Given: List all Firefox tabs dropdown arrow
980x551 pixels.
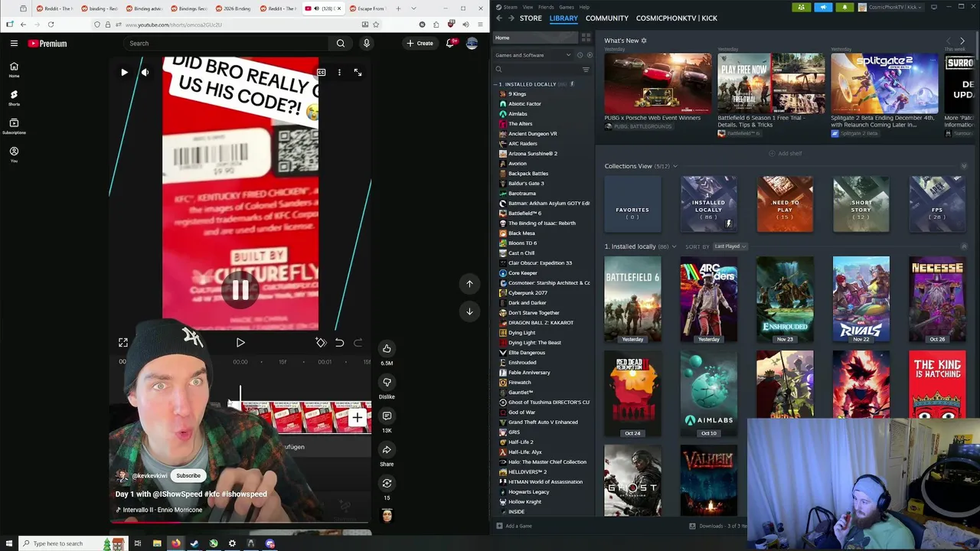Looking at the screenshot, I should pyautogui.click(x=414, y=8).
